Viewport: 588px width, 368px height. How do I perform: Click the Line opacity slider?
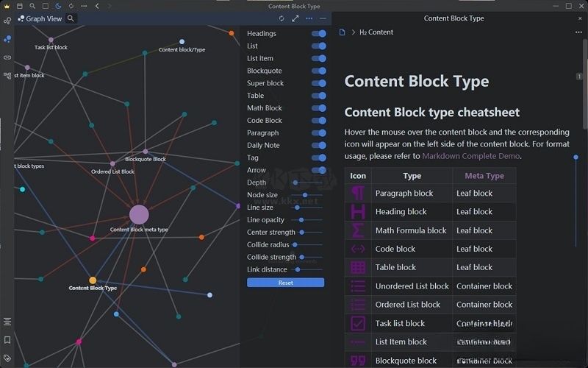coord(307,219)
